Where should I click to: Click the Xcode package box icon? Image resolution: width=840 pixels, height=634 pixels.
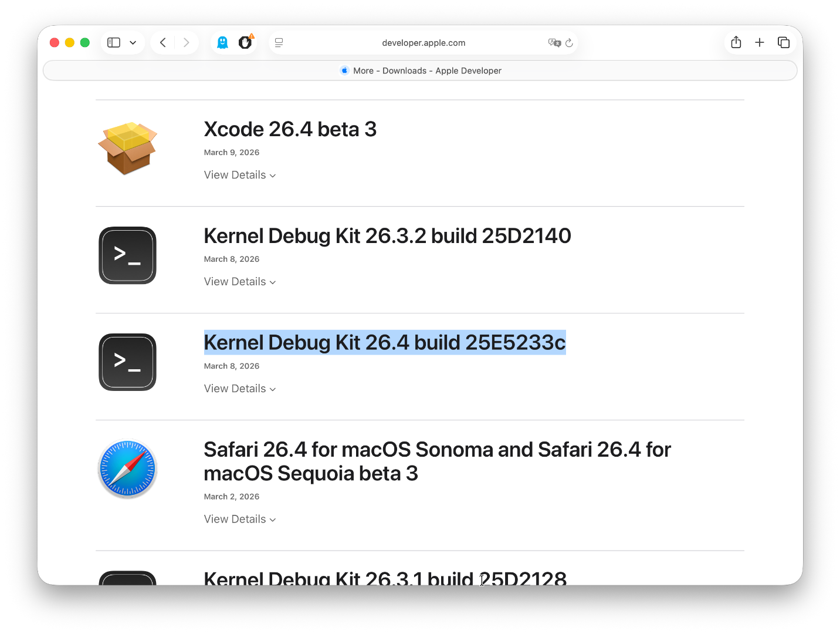coord(127,148)
